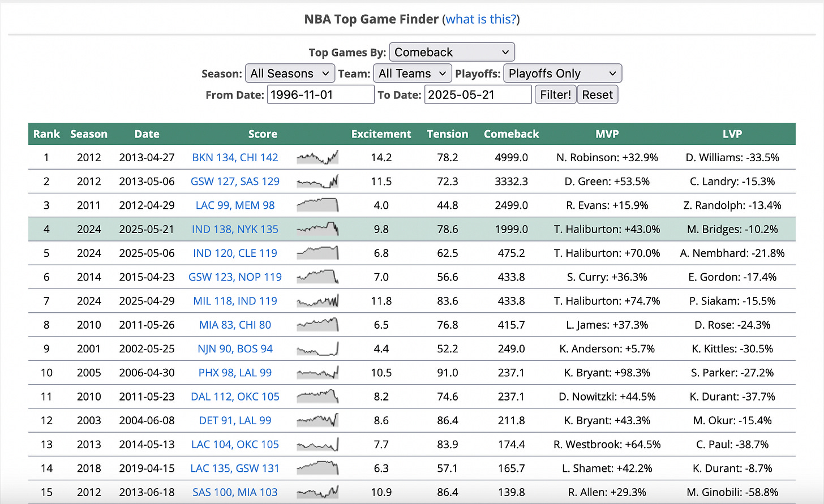Viewport: 824px width, 504px height.
Task: Click the sparkline chart for DET 91, LAL 99
Action: 317,420
